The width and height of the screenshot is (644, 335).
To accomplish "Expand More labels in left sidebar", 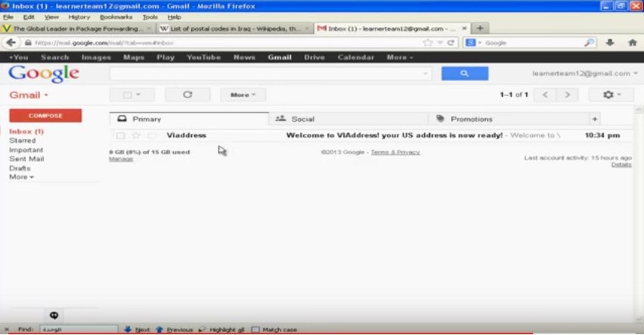I will coord(21,177).
